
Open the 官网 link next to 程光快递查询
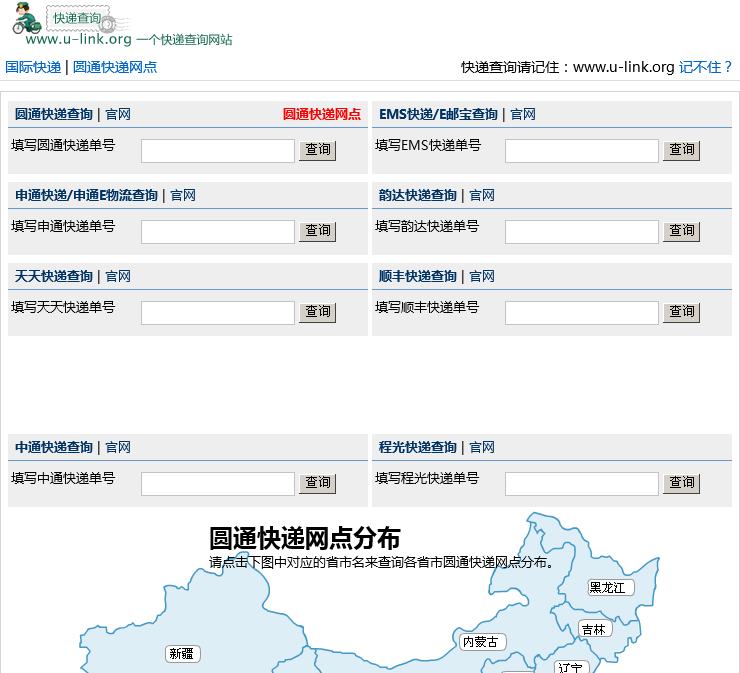pos(482,447)
